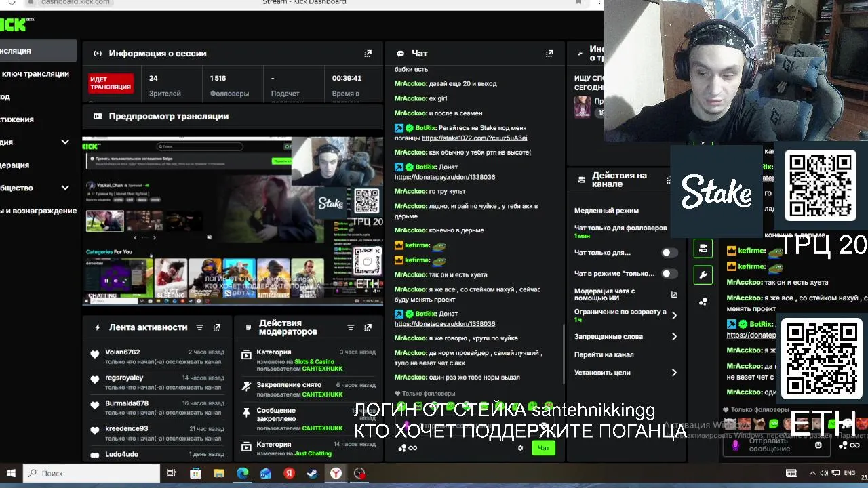Click the green camera icon in side strip
This screenshot has width=868, height=488.
click(703, 248)
